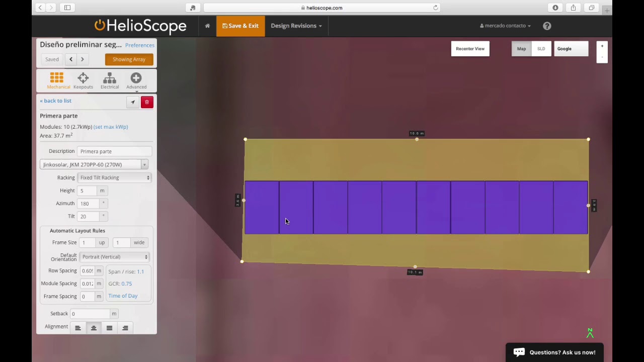
Task: Click the first purple solar module
Action: click(x=262, y=208)
